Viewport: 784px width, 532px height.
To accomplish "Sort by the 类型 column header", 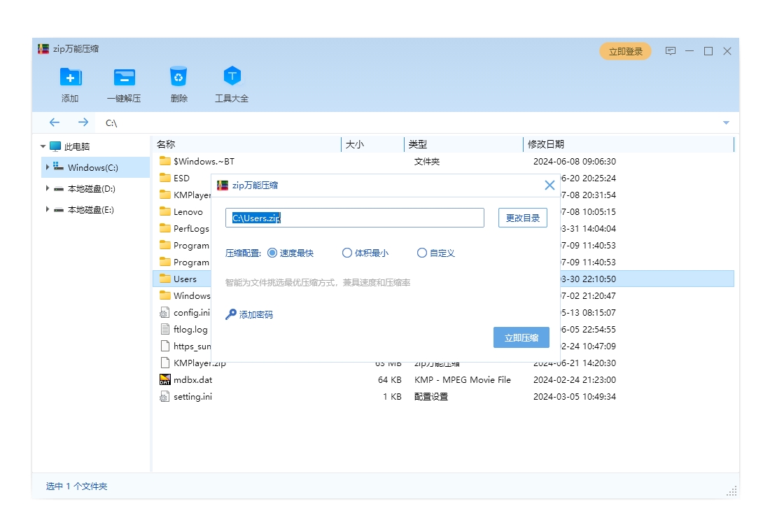I will point(463,144).
